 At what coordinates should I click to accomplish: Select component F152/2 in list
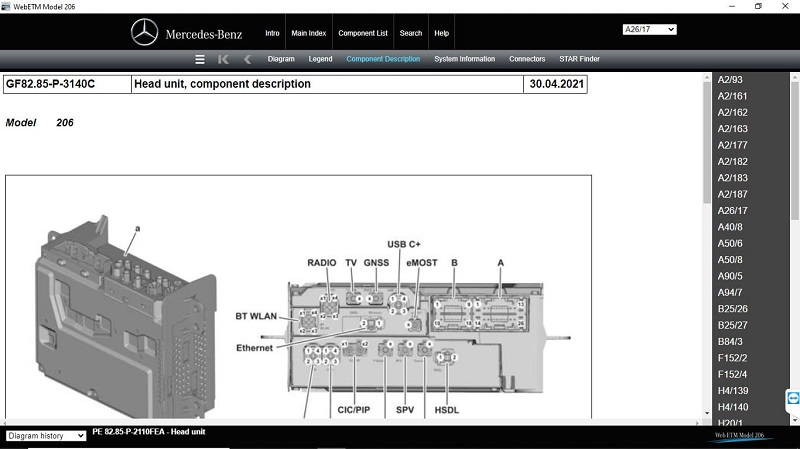pos(732,358)
